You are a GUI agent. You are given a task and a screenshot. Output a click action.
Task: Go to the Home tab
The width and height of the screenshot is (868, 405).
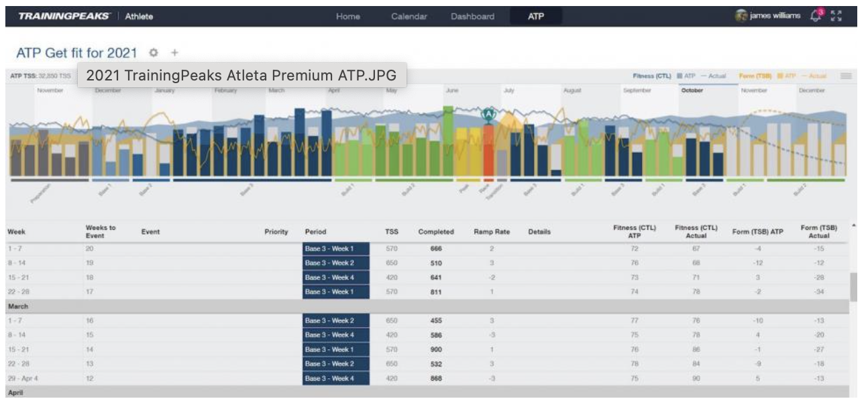click(x=348, y=17)
